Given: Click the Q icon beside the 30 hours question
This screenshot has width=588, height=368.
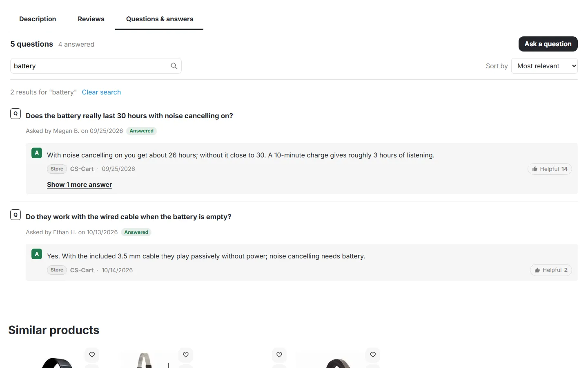Looking at the screenshot, I should (16, 114).
